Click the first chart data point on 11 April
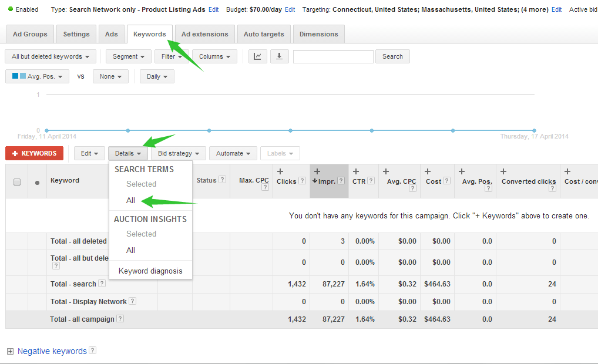The height and width of the screenshot is (364, 598). [x=46, y=130]
